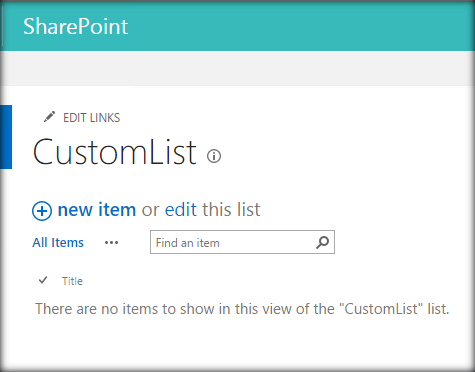
Task: Click the plus circle icon for new item
Action: (x=42, y=211)
